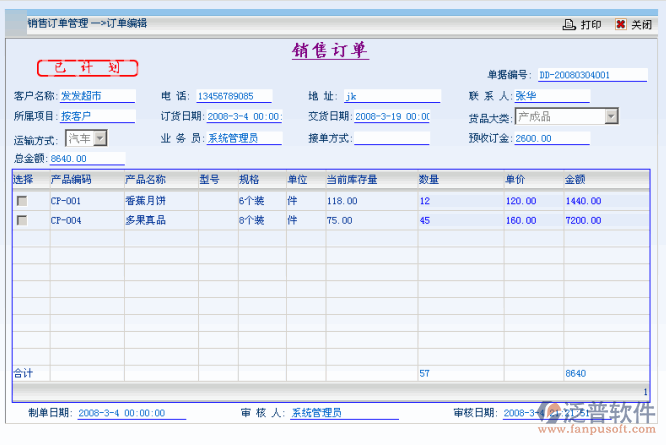Click the 电话 field with 13456789085
Image resolution: width=666 pixels, height=445 pixels.
tap(233, 97)
